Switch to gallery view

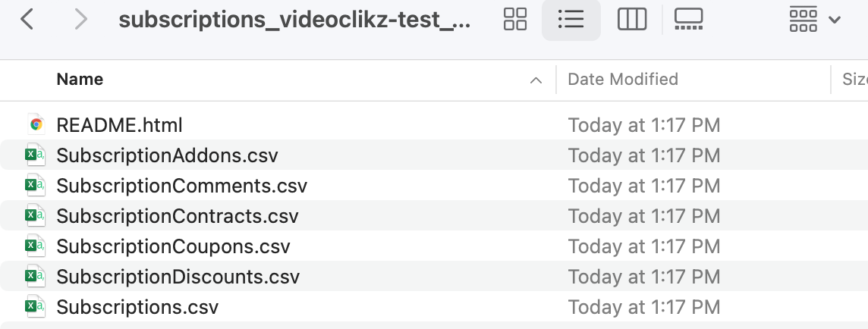click(x=689, y=20)
